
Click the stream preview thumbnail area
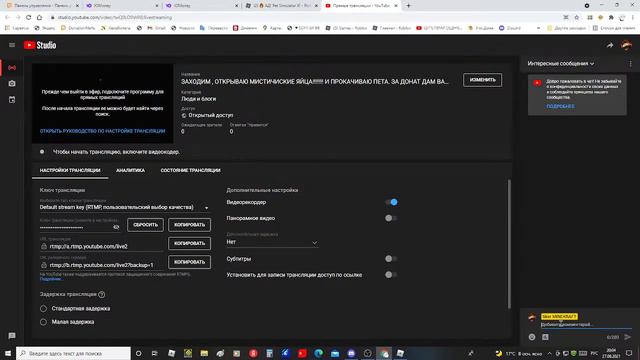[x=102, y=103]
